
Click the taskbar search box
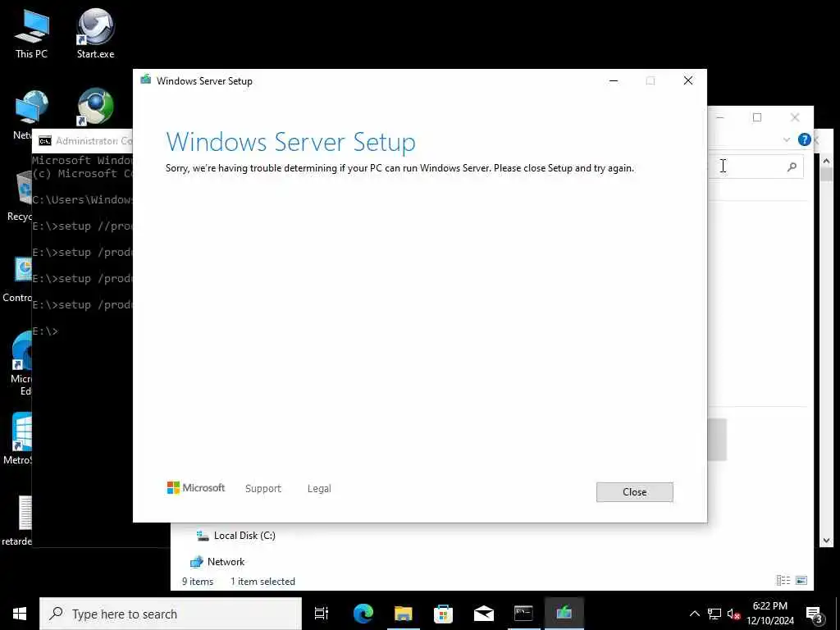[x=171, y=614]
